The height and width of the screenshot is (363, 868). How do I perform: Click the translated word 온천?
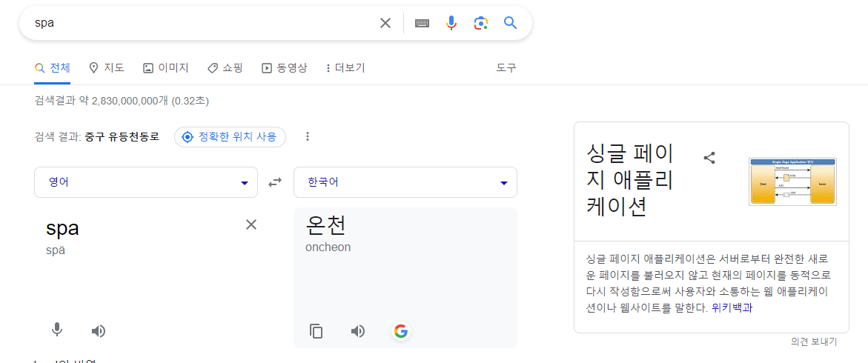click(x=325, y=225)
